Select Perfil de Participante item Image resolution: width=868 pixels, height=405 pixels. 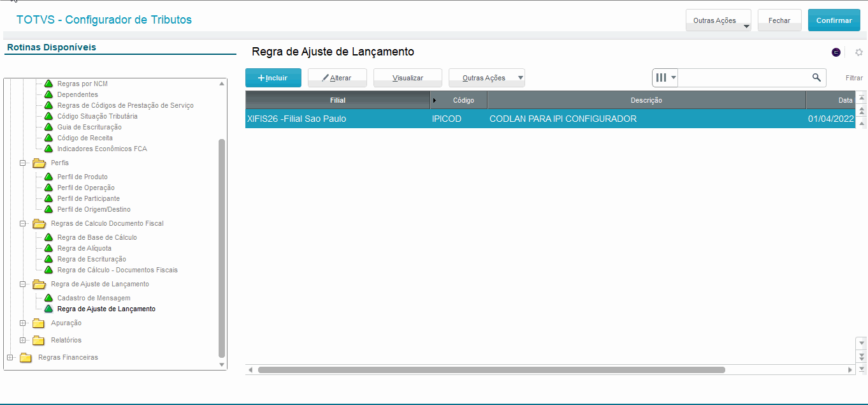(x=89, y=198)
